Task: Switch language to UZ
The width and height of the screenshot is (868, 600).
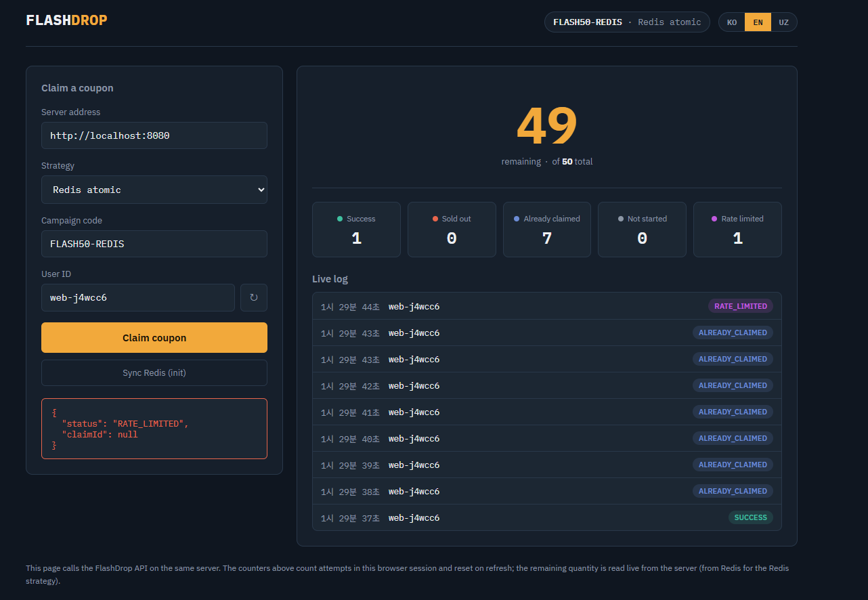Action: pyautogui.click(x=783, y=22)
